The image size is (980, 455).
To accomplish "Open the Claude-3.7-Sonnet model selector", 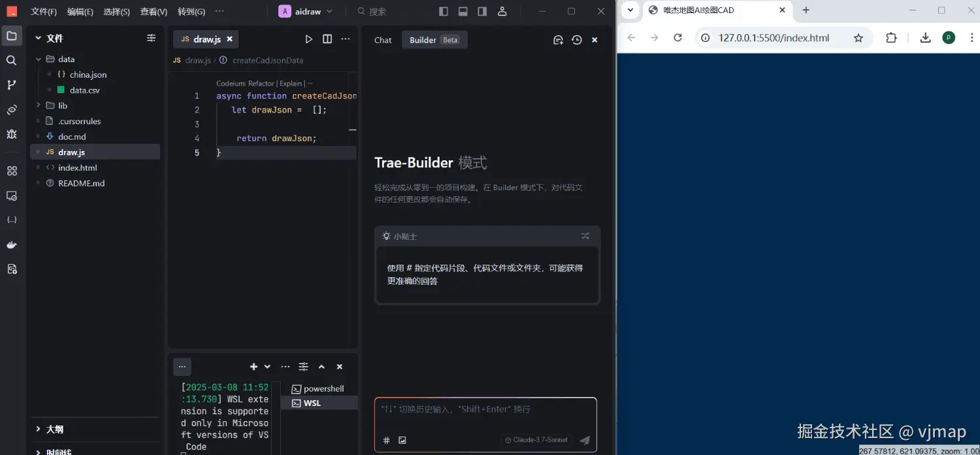I will tap(536, 440).
